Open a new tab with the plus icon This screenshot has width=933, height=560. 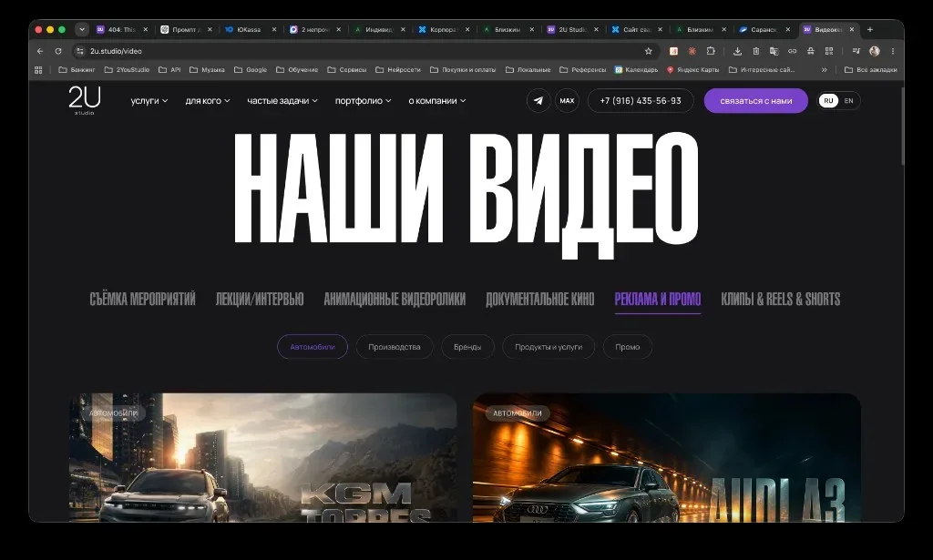tap(870, 29)
